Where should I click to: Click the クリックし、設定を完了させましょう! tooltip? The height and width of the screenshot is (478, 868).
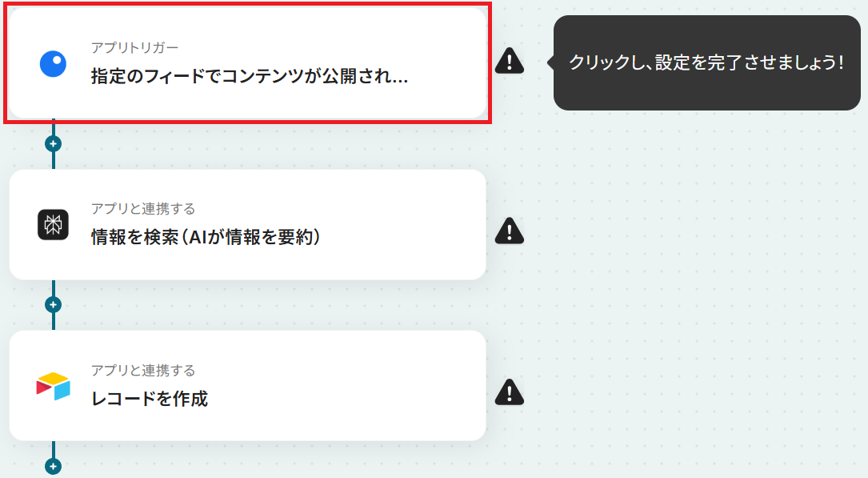pos(707,62)
